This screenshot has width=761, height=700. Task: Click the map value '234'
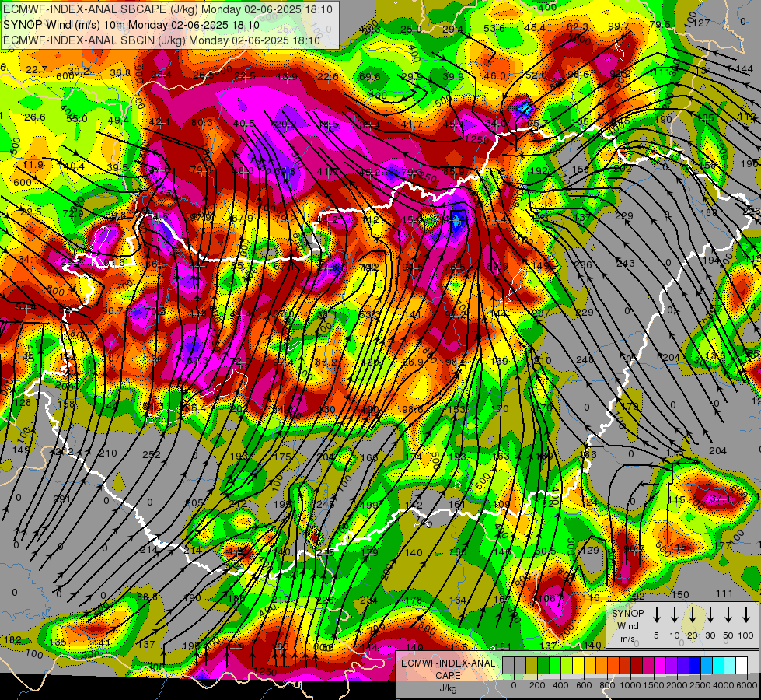(x=368, y=600)
